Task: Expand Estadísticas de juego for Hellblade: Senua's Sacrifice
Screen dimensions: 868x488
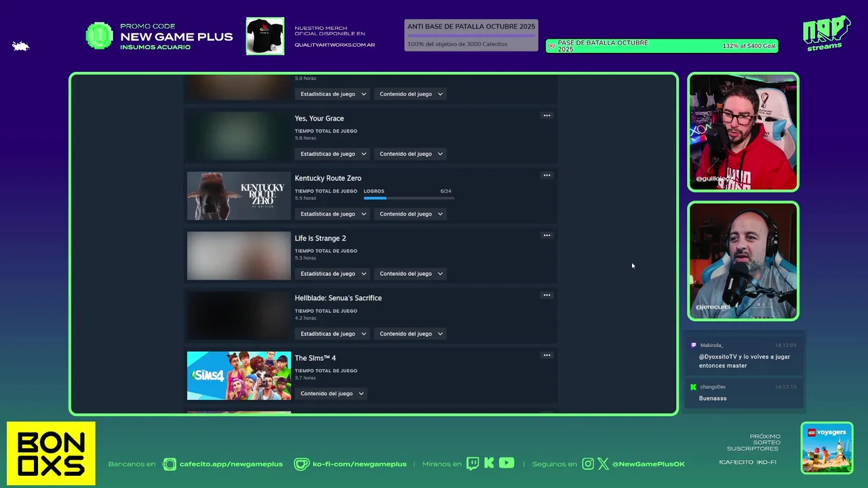Action: [x=332, y=333]
